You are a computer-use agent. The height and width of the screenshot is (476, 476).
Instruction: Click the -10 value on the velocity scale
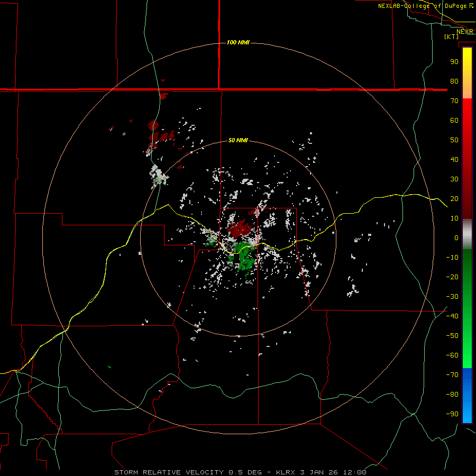[452, 258]
